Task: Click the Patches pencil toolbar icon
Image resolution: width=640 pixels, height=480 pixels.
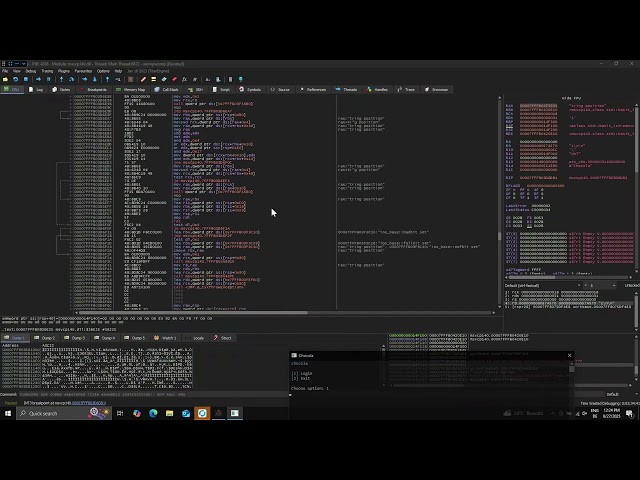Action: [143, 79]
